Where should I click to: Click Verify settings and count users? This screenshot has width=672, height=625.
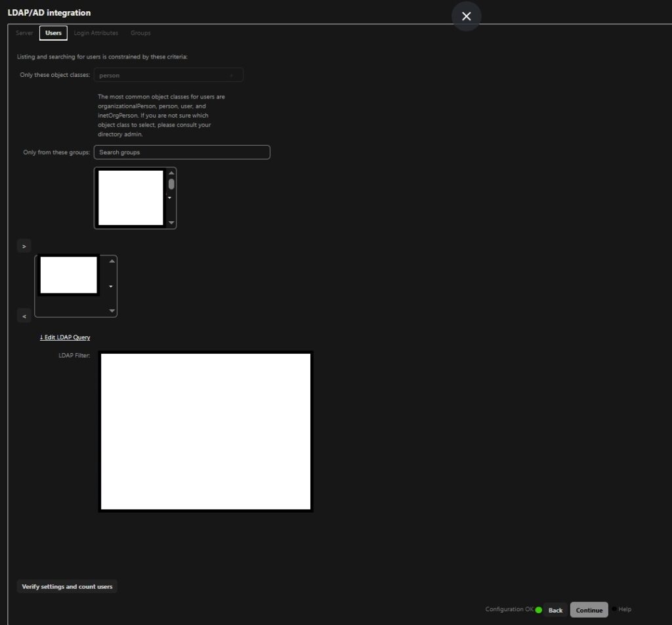click(67, 586)
